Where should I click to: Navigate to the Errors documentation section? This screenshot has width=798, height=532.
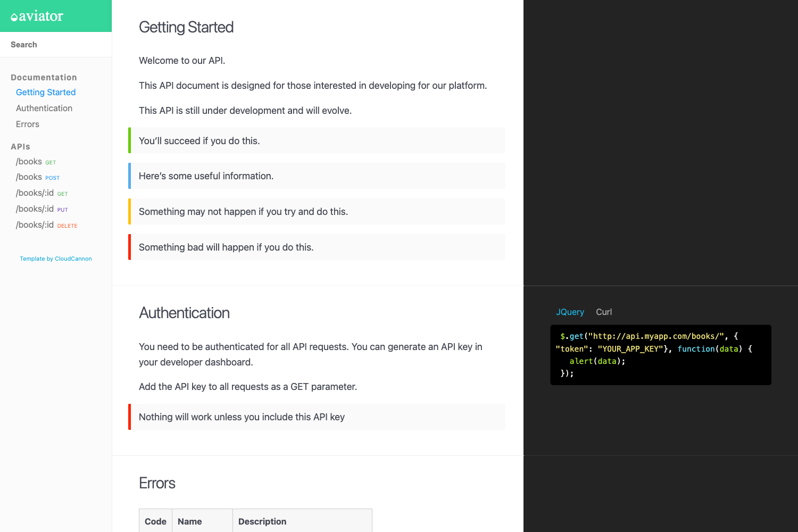(x=27, y=124)
